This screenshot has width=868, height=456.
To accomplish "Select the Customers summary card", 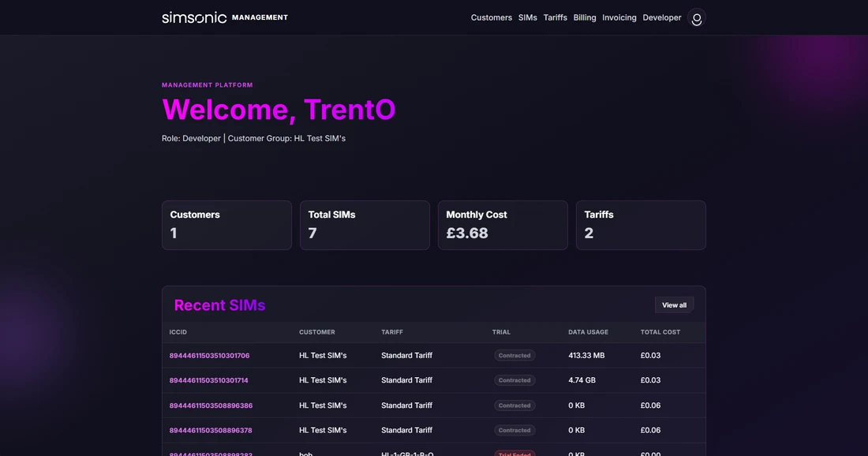I will point(226,225).
